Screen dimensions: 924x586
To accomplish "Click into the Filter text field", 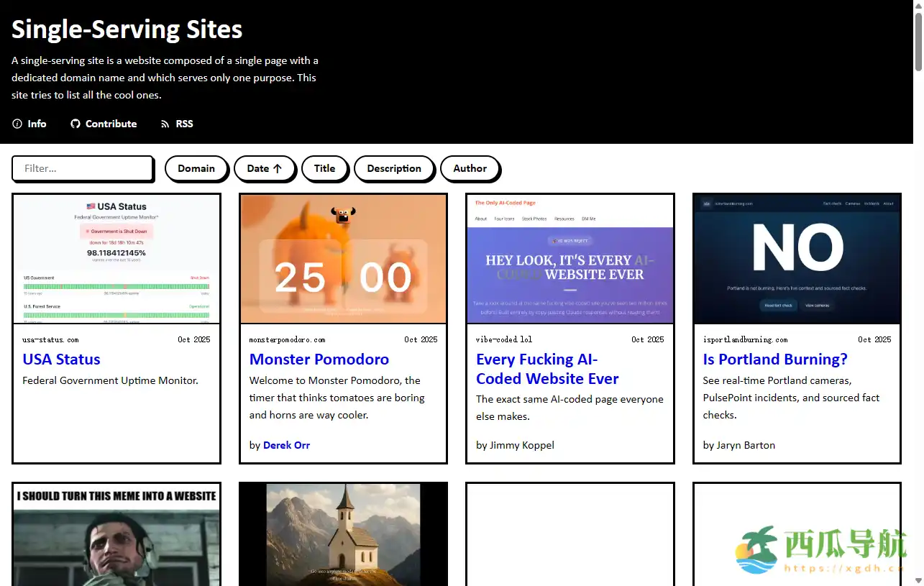I will point(83,168).
